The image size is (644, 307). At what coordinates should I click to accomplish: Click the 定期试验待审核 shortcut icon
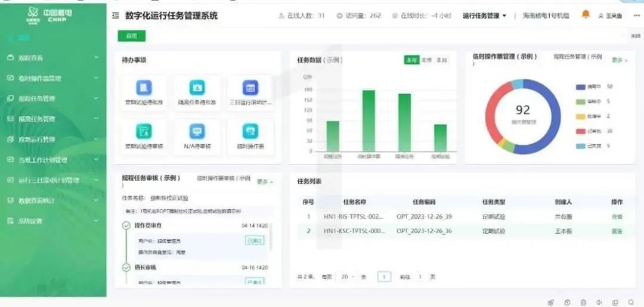click(x=144, y=132)
